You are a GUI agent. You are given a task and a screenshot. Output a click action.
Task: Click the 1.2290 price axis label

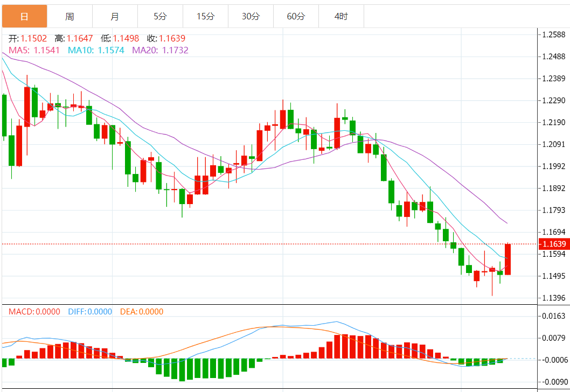[x=554, y=101]
